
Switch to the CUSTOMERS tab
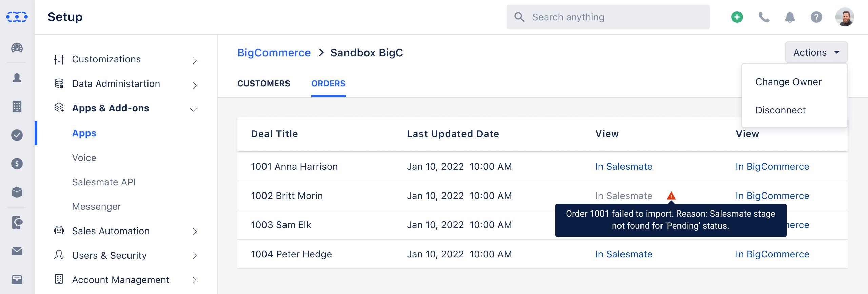point(264,84)
